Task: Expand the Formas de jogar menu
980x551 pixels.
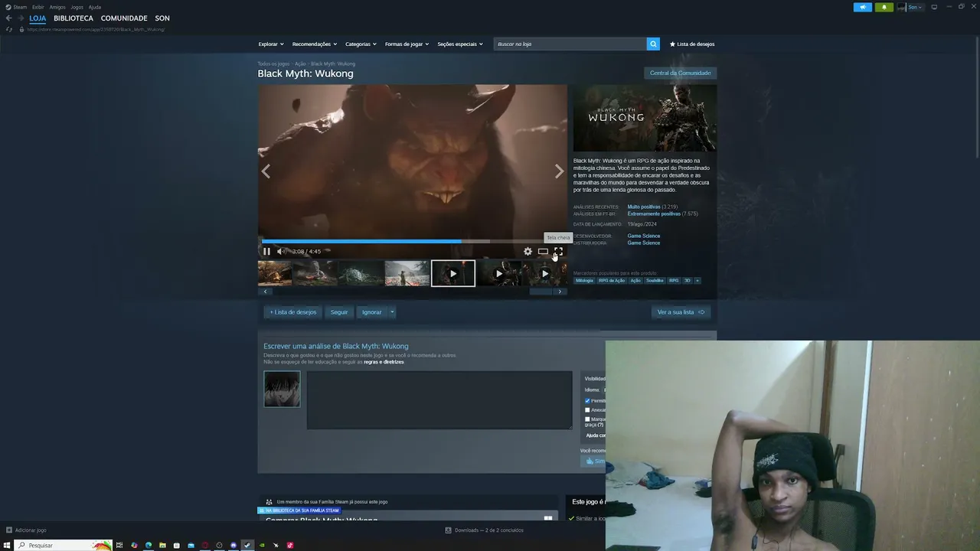Action: pyautogui.click(x=407, y=44)
